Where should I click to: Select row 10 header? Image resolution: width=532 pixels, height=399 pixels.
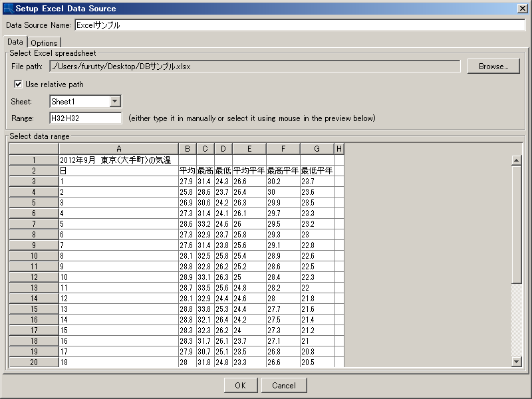(34, 256)
